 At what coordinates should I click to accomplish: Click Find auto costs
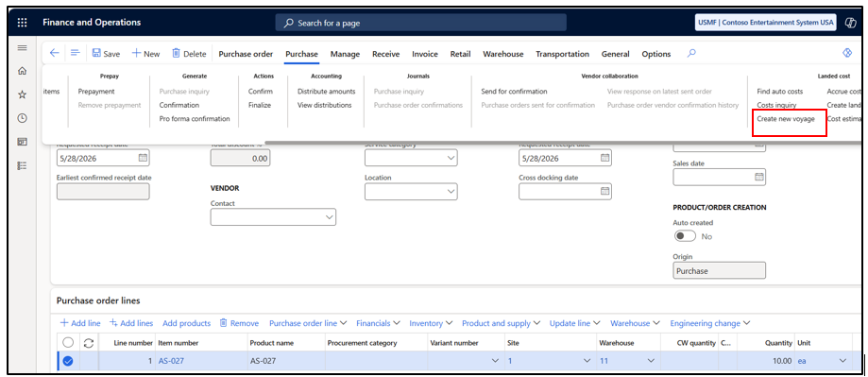[x=779, y=92]
